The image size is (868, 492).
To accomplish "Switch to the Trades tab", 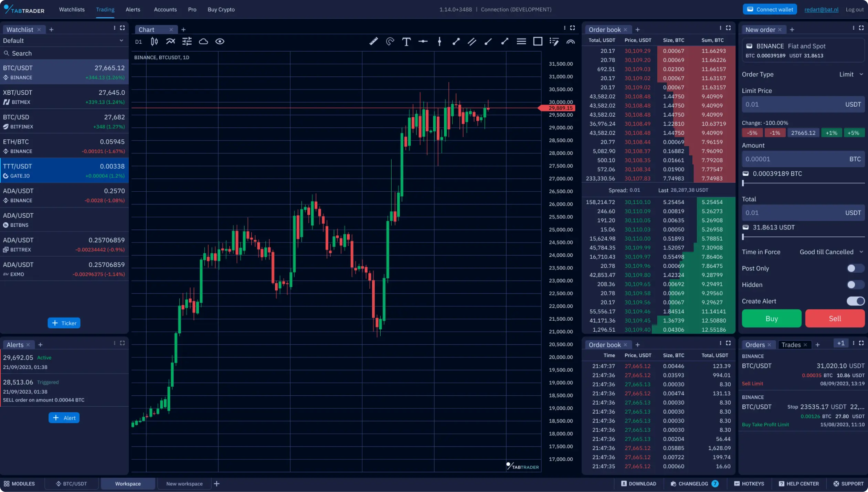I will coord(791,345).
